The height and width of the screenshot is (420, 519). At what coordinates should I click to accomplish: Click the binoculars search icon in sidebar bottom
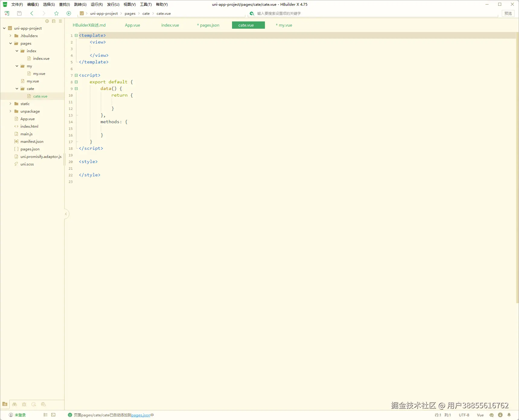point(14,404)
